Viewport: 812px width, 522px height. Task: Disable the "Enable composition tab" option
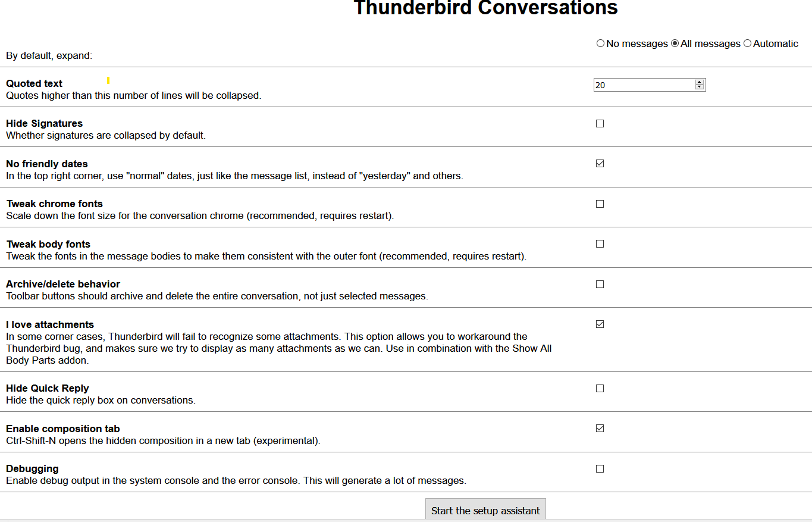click(600, 428)
